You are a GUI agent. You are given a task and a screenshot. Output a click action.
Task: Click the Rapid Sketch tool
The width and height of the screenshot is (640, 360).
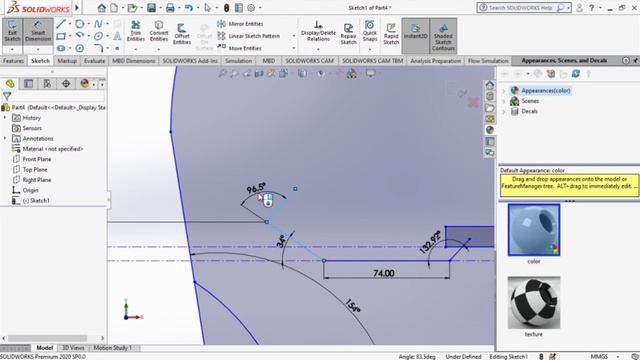(391, 34)
